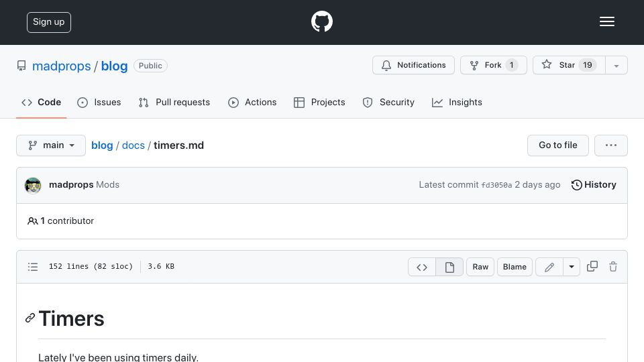Edit this file with the pencil icon
The image size is (644, 362).
(549, 267)
